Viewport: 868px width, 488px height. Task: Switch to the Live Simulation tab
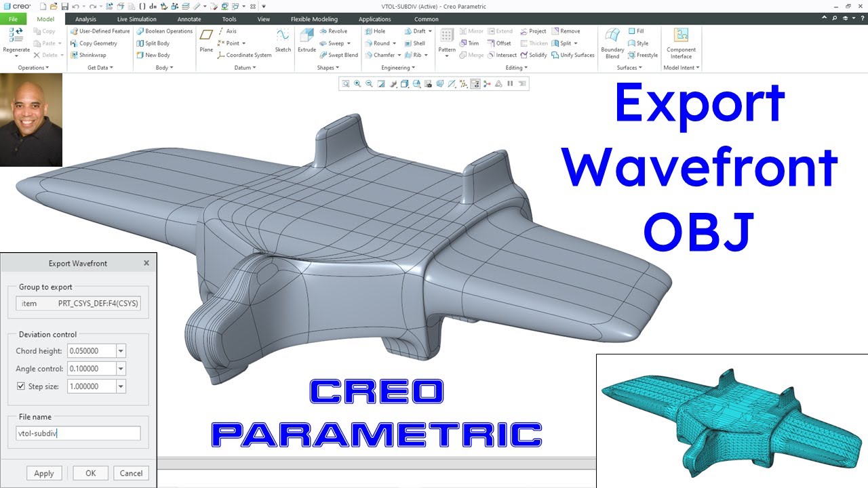[x=136, y=19]
